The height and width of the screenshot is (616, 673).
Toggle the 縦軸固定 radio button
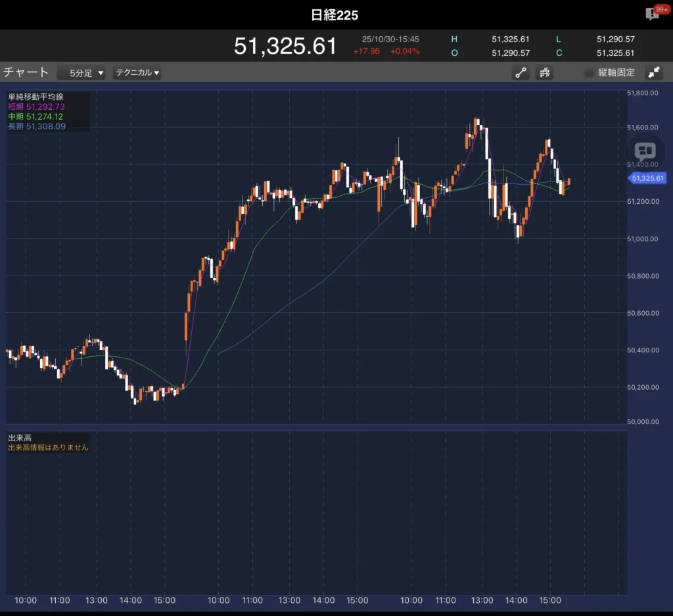589,73
